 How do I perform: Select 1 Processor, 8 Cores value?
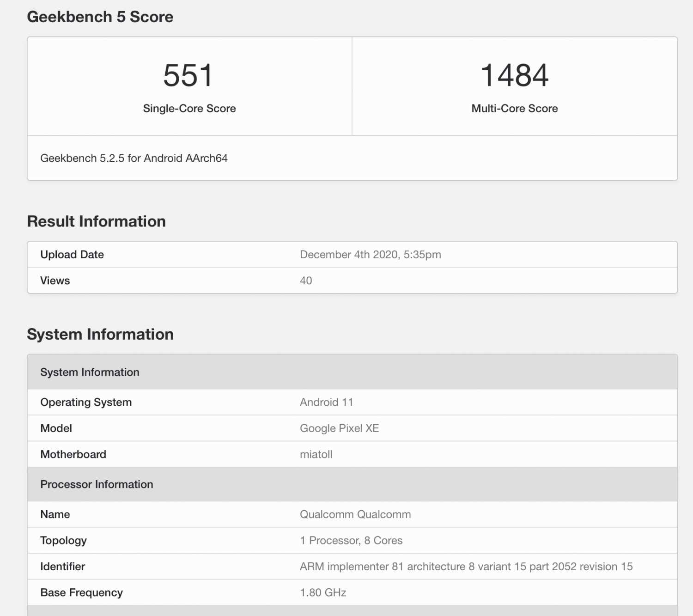pyautogui.click(x=351, y=541)
